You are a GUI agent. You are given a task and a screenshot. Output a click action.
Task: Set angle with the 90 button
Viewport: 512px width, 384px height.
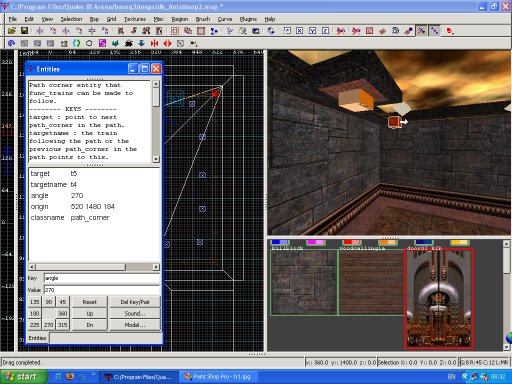coord(49,302)
